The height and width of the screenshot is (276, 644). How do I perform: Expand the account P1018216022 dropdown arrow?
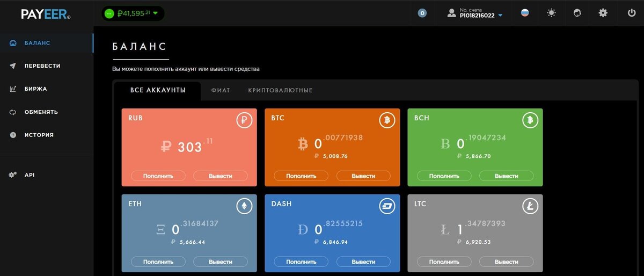501,16
